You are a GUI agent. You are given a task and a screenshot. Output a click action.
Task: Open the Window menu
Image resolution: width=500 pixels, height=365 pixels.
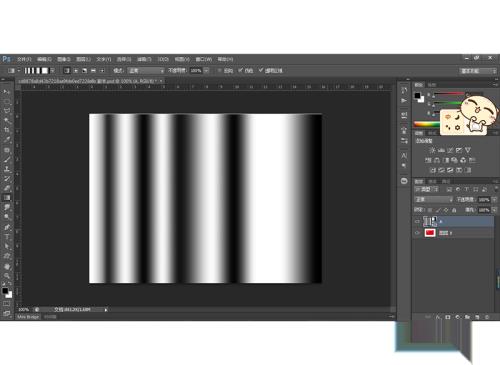coord(204,59)
